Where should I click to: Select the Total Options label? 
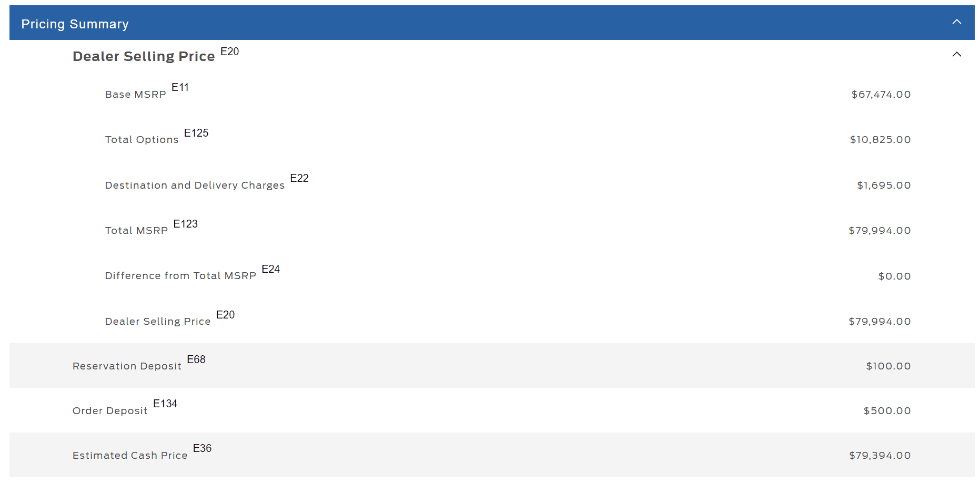[x=142, y=140]
